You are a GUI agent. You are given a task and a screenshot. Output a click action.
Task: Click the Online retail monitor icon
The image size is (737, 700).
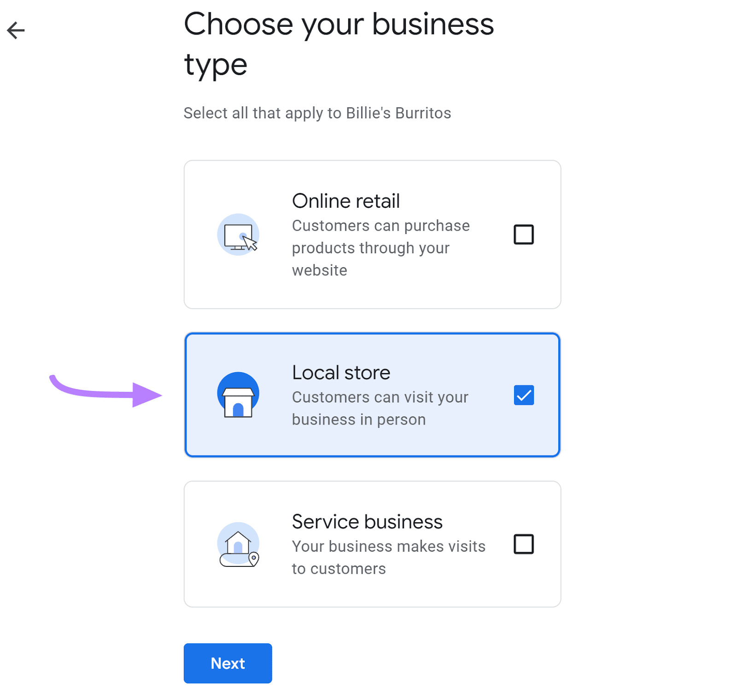click(238, 234)
